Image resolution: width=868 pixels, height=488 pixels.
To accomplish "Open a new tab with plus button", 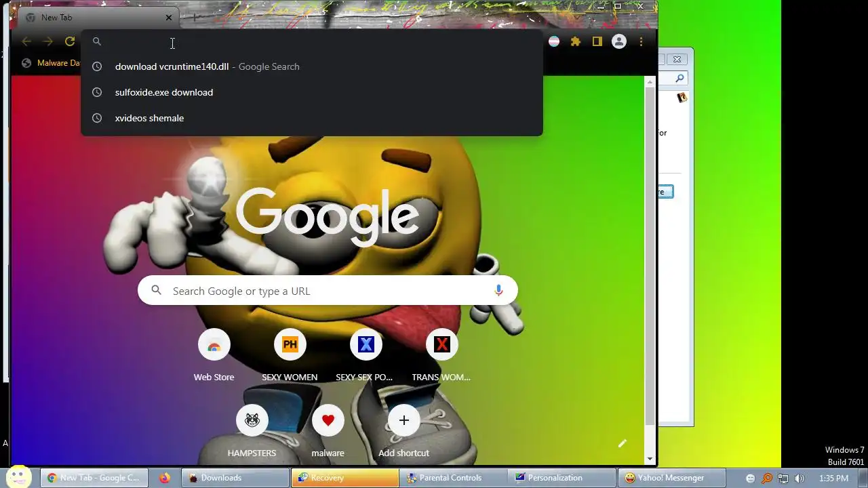I will pos(194,17).
